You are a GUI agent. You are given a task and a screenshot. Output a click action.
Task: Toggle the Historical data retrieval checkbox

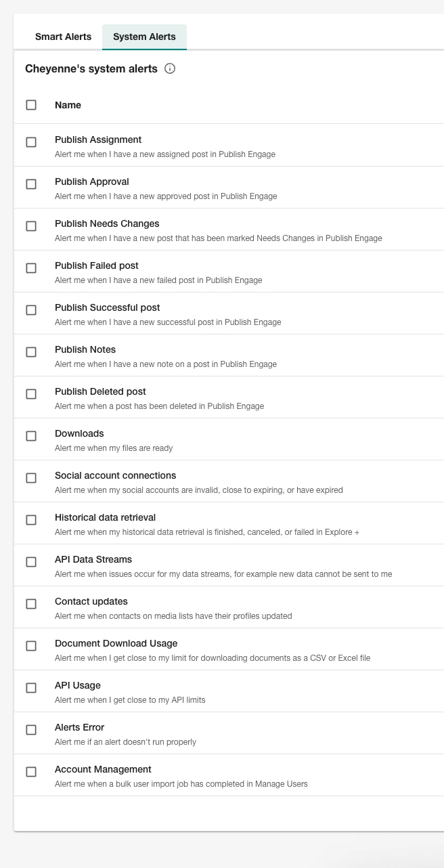pyautogui.click(x=31, y=520)
